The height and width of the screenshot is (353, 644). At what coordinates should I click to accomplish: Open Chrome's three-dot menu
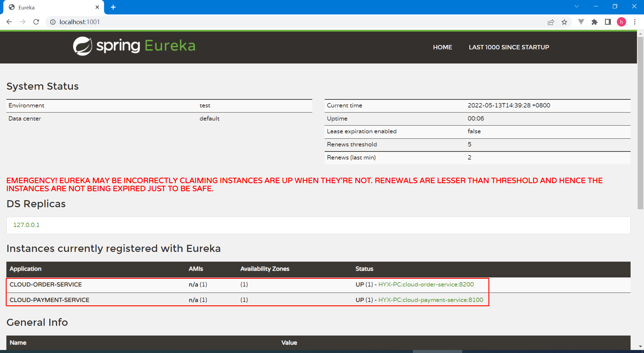tap(635, 22)
